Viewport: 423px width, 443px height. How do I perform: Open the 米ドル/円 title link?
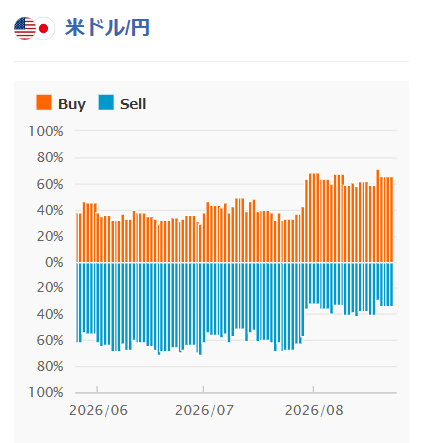107,28
